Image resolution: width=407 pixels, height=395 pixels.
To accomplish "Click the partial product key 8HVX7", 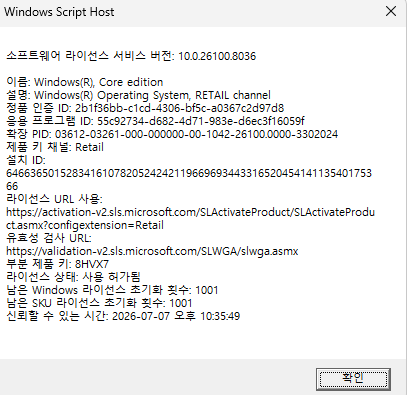I will point(92,264).
